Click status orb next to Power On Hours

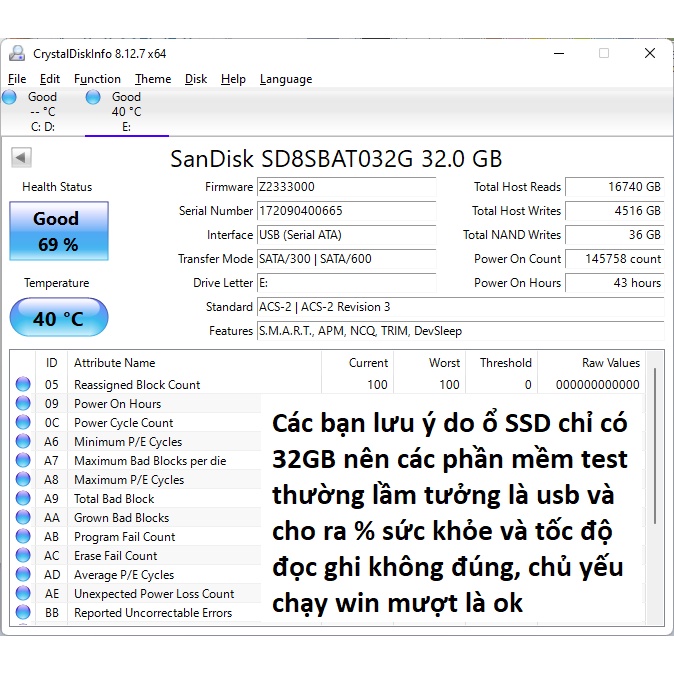point(23,404)
